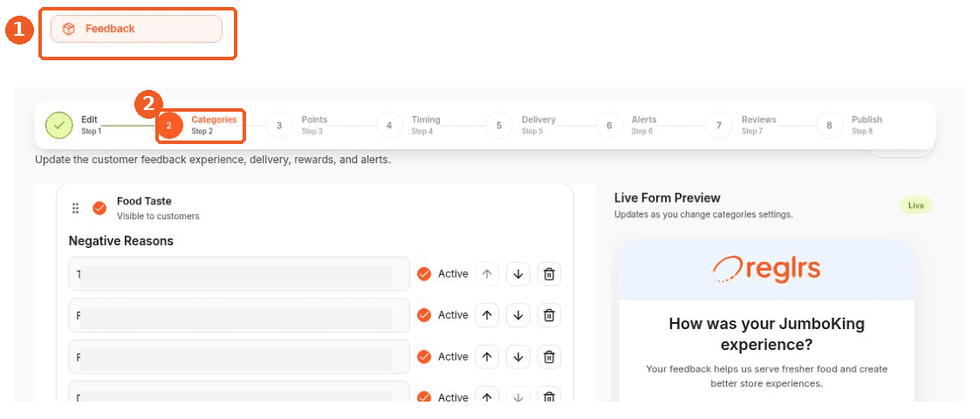
Task: Toggle Food Taste visibility checkbox
Action: 99,209
